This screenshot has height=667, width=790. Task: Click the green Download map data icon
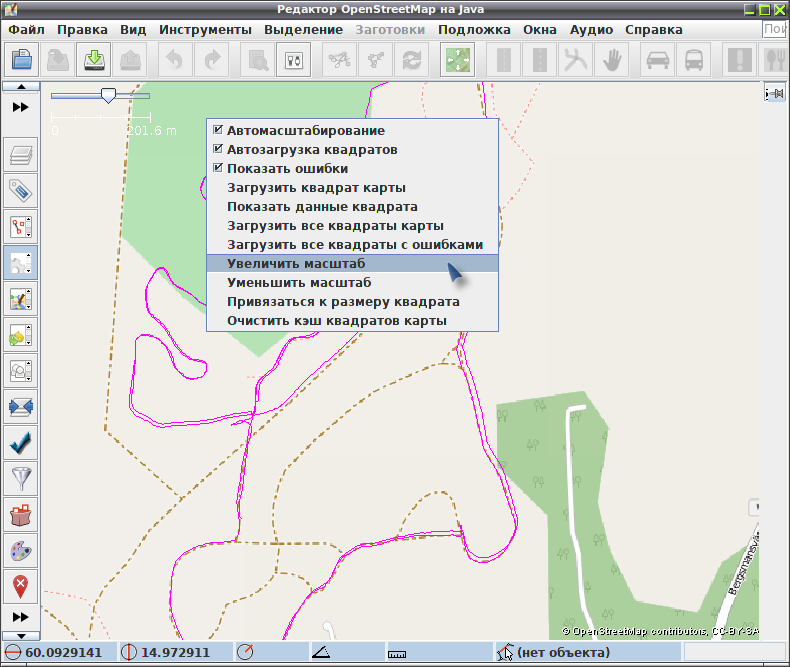click(x=94, y=60)
